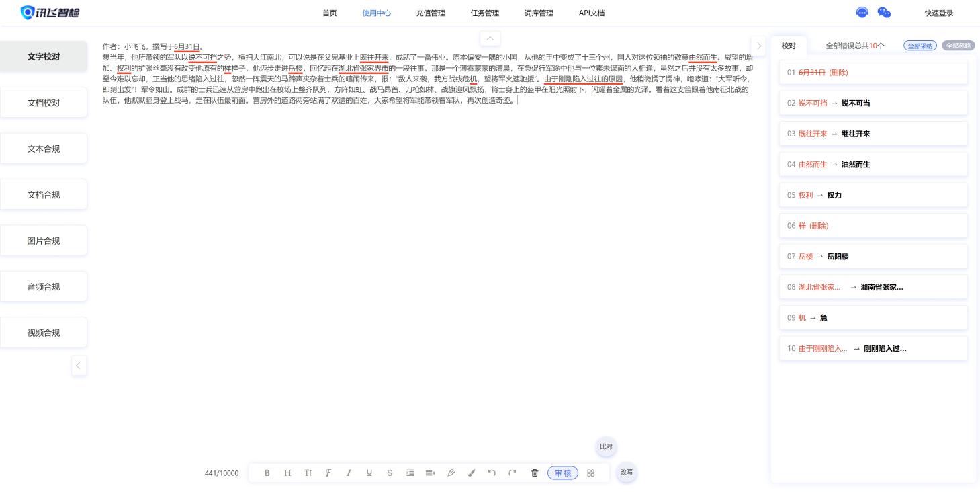This screenshot has height=492, width=980.
Task: Click the 全部忽略 button
Action: (x=959, y=46)
